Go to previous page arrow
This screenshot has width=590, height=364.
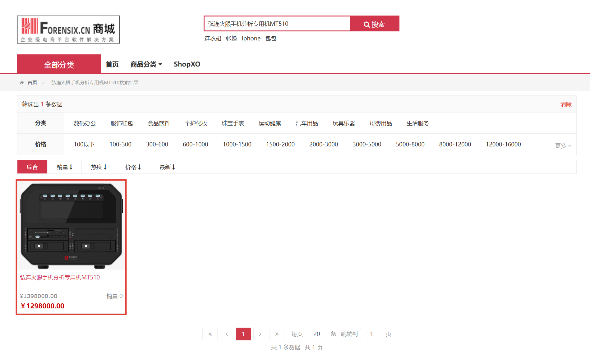click(x=227, y=334)
